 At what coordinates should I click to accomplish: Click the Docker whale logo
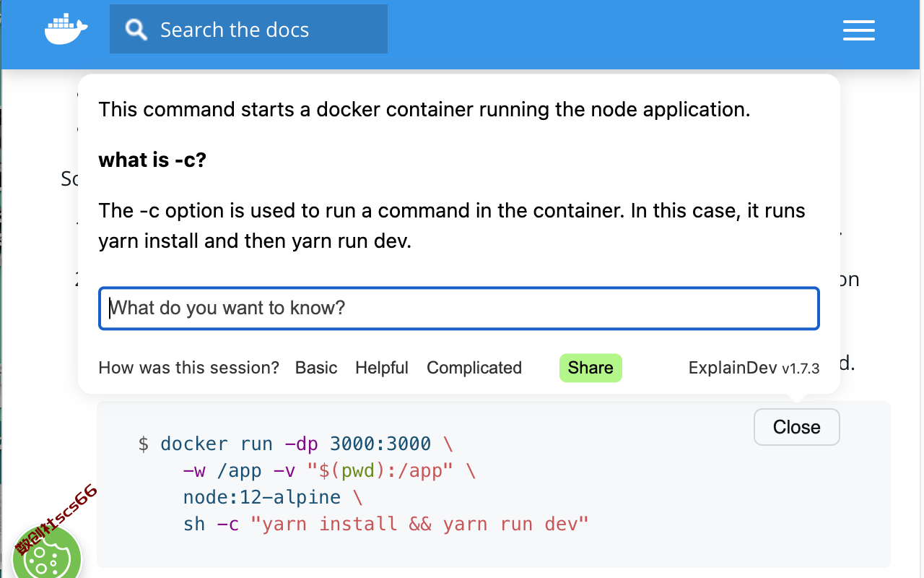coord(66,29)
